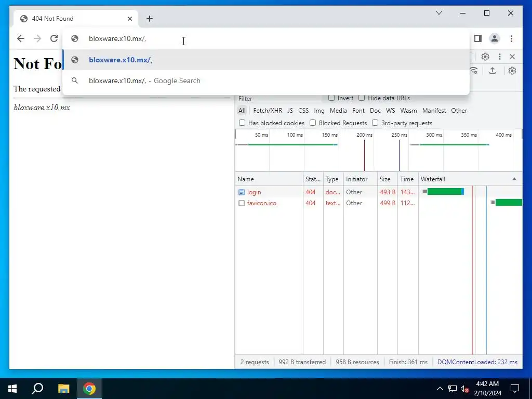The width and height of the screenshot is (532, 399).
Task: Click the login request document icon
Action: (x=242, y=192)
